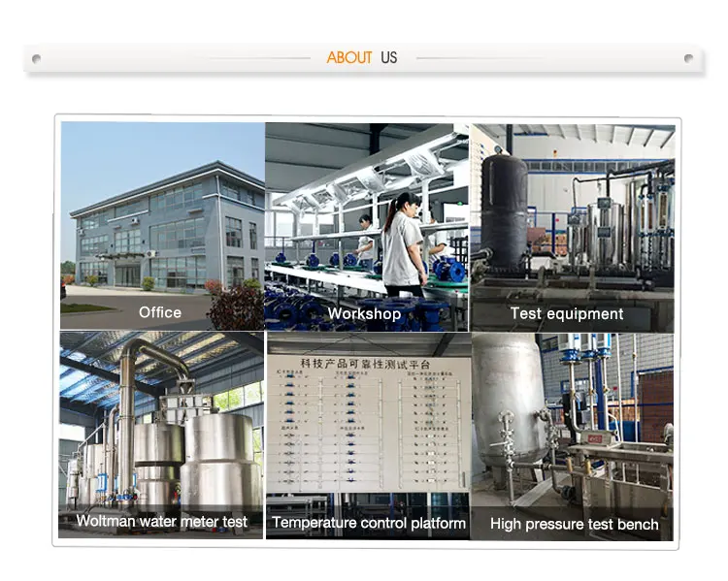The height and width of the screenshot is (581, 728).
Task: Click the 'High pressure test bench' caption
Action: pyautogui.click(x=575, y=525)
